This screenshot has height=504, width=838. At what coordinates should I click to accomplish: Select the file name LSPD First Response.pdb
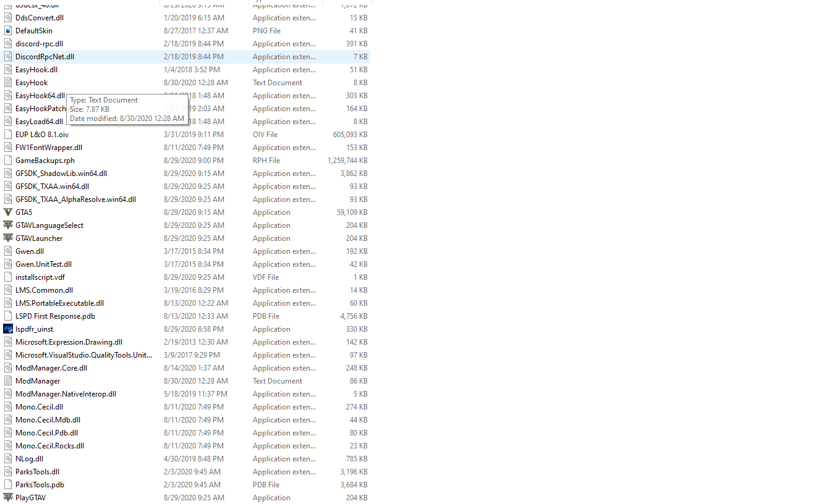coord(55,316)
